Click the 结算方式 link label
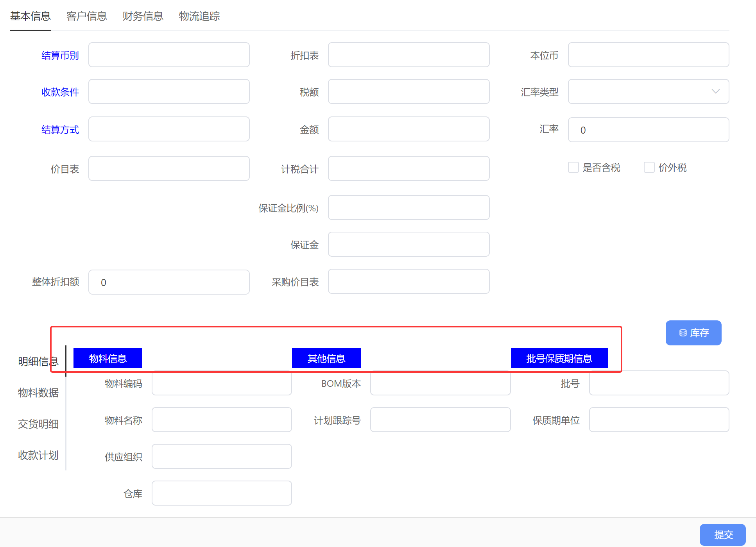Screen dimensions: 756x547 (x=60, y=130)
